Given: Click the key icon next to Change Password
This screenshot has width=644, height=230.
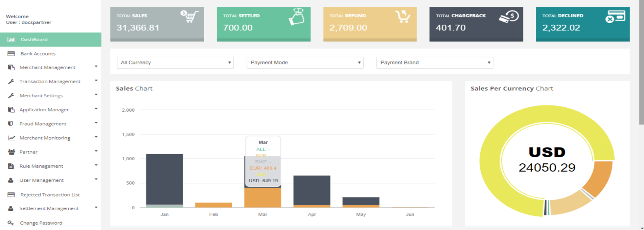Looking at the screenshot, I should point(11,223).
